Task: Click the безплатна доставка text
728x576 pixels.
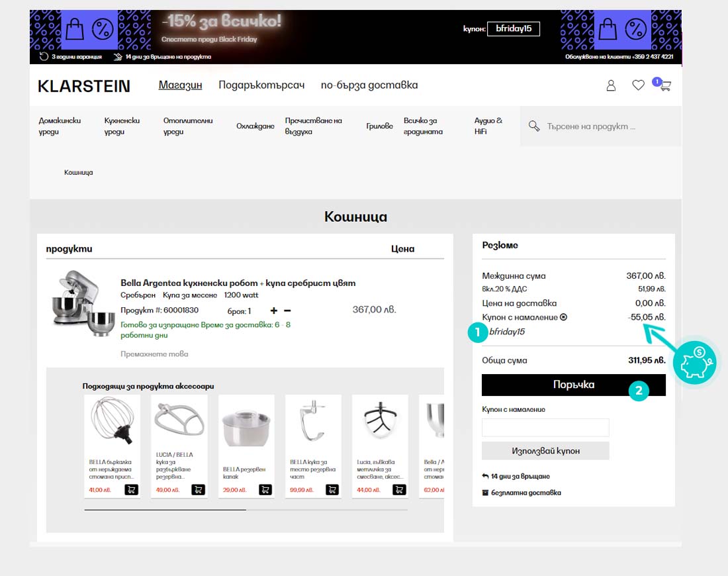Action: click(x=526, y=493)
